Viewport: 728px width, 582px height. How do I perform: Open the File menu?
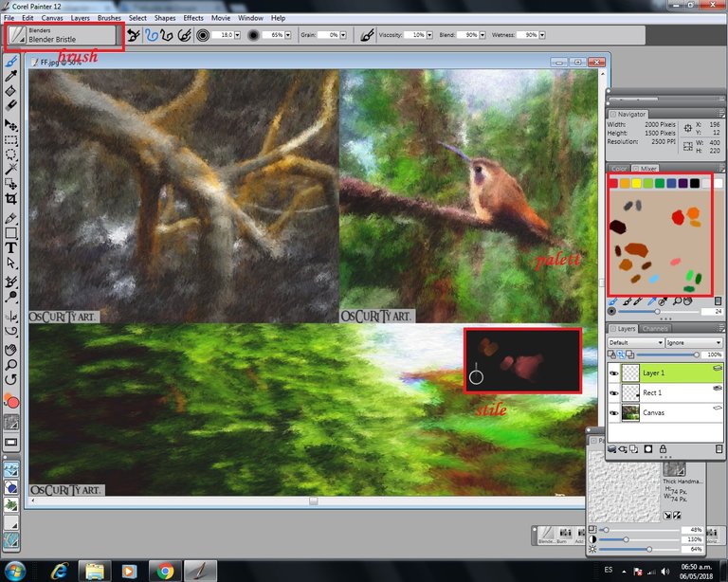(9, 18)
